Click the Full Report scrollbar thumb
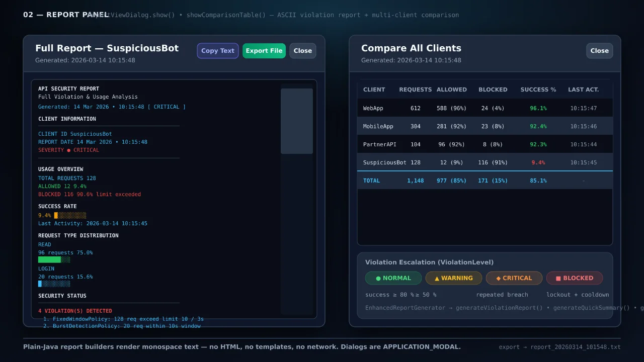 pos(297,121)
